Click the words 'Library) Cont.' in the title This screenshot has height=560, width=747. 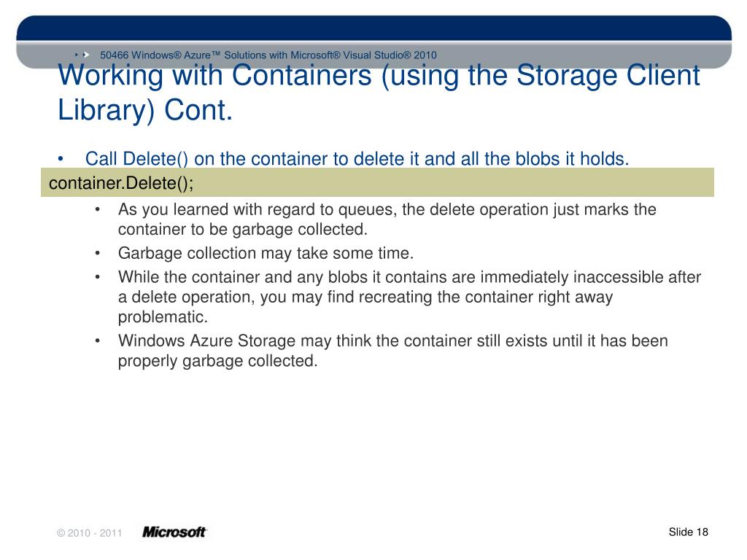point(145,111)
